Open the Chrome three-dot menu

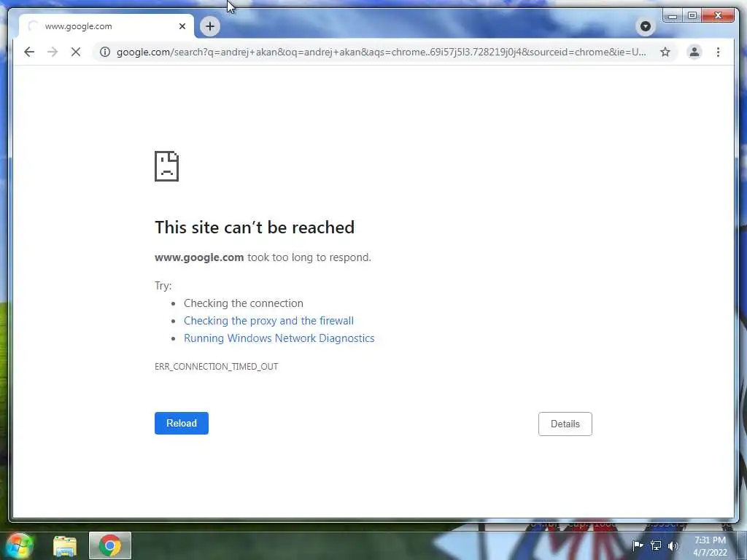point(718,52)
